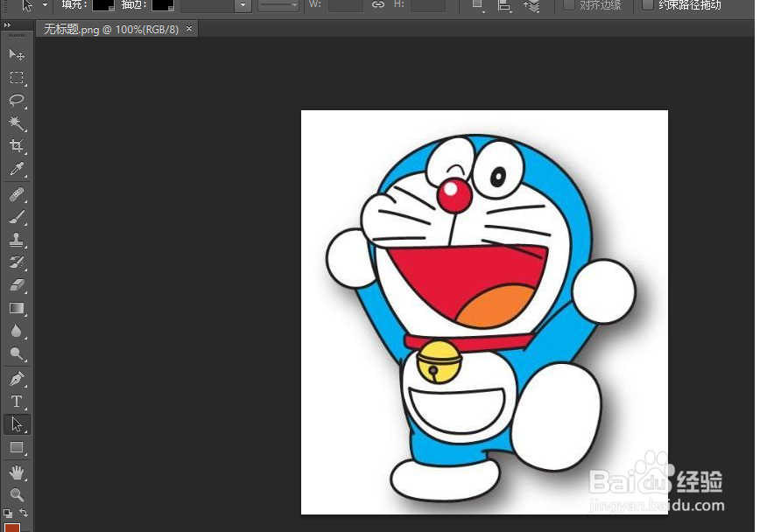Swap foreground and background colors
This screenshot has height=532, width=767.
24,513
